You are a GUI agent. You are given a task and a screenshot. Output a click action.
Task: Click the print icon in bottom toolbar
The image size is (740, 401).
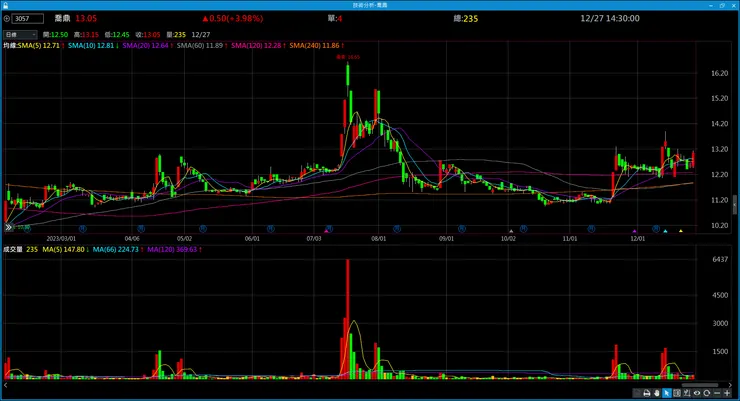pos(647,393)
